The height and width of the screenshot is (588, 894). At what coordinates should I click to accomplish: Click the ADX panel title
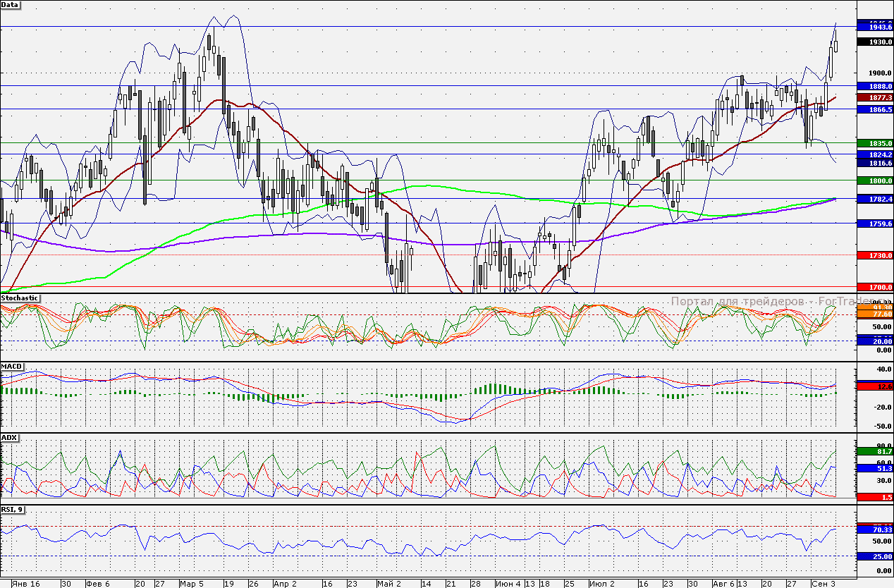(9, 438)
